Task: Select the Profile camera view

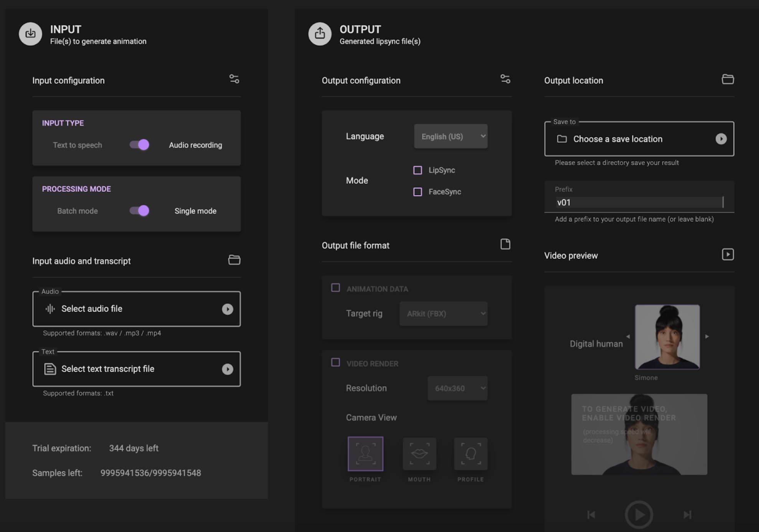Action: click(x=470, y=454)
